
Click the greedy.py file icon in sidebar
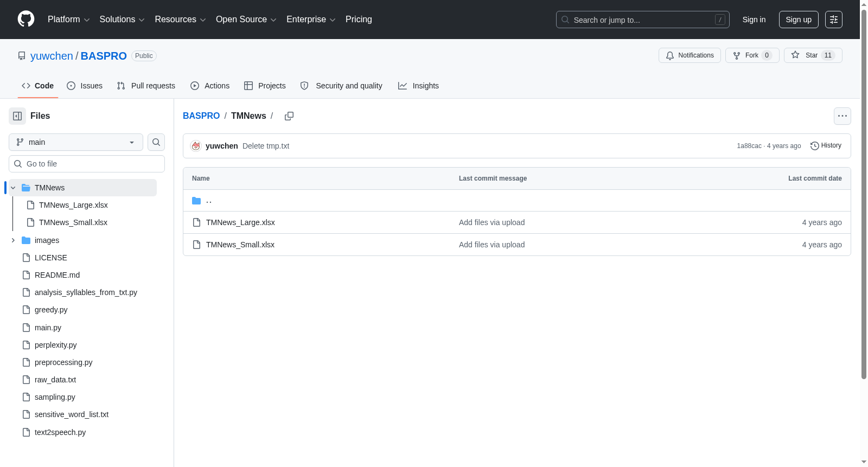click(26, 310)
